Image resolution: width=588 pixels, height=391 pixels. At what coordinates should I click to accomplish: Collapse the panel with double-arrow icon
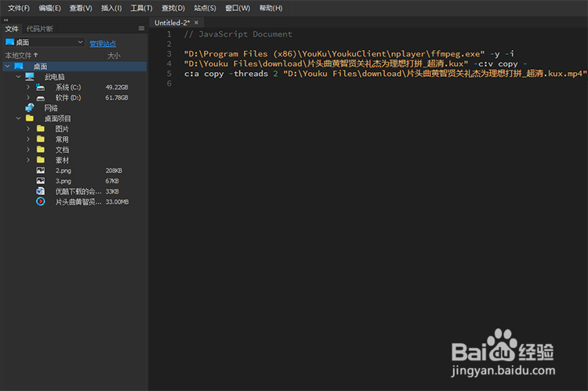pos(5,20)
